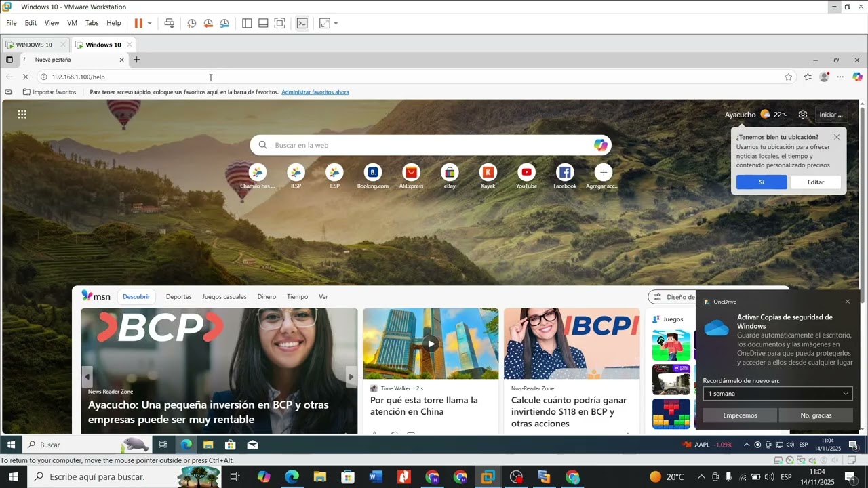
Task: Pause the virtual machine with VMware pause icon
Action: click(x=138, y=23)
